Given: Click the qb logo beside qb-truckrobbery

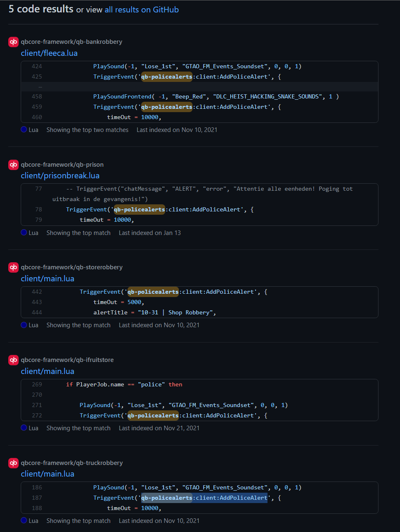Looking at the screenshot, I should [x=13, y=463].
